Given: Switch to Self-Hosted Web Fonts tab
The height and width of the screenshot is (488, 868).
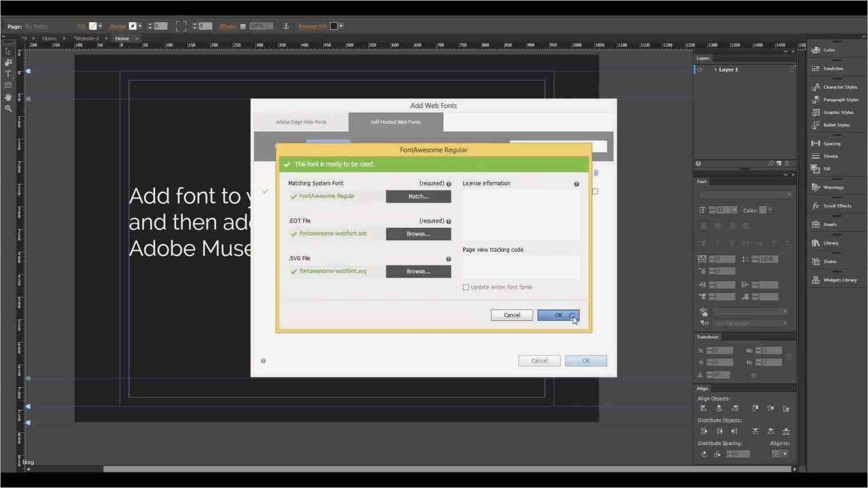Looking at the screenshot, I should point(395,122).
